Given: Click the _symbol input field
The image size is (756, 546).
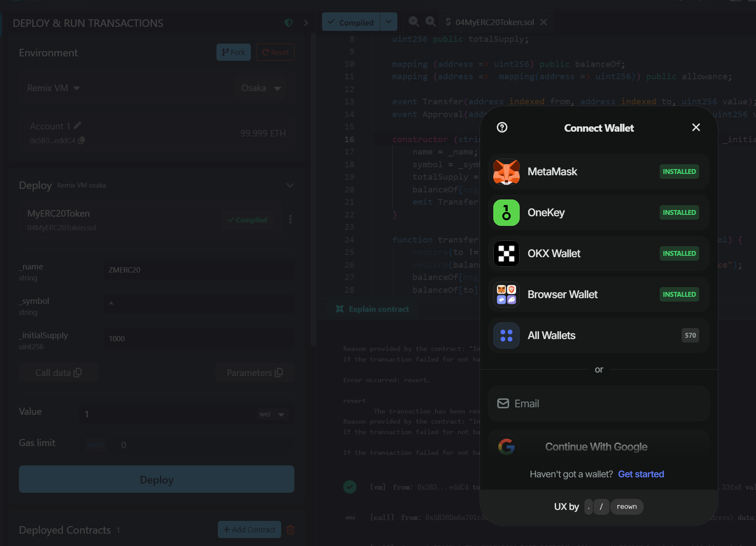Looking at the screenshot, I should pyautogui.click(x=199, y=304).
